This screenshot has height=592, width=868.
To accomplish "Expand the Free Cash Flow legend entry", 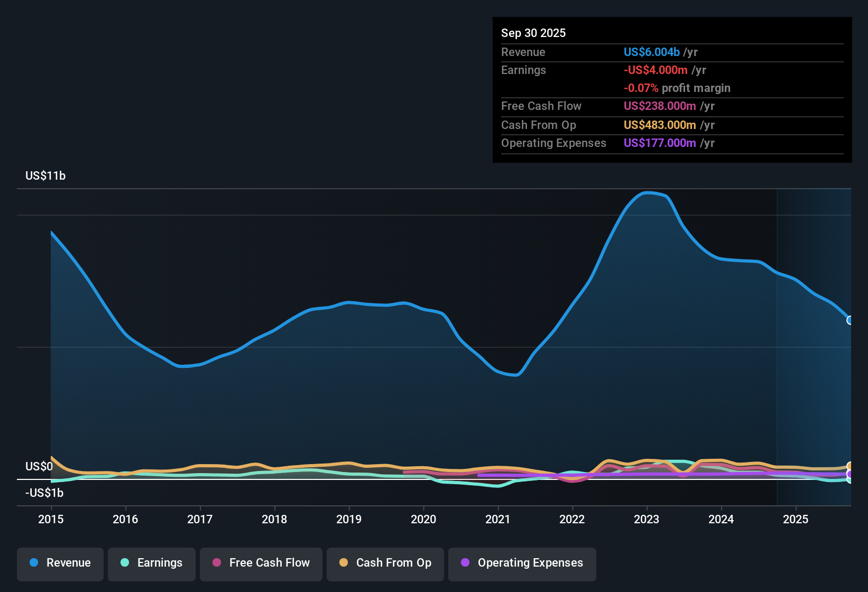I will click(261, 563).
